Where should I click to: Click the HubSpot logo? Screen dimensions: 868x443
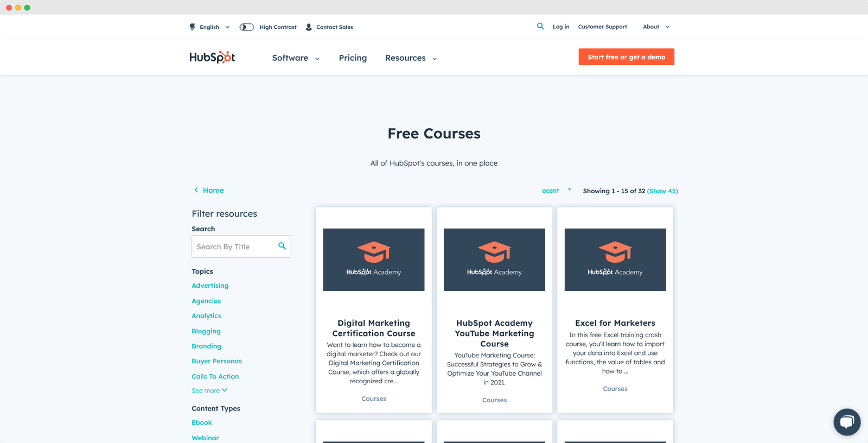pos(212,57)
